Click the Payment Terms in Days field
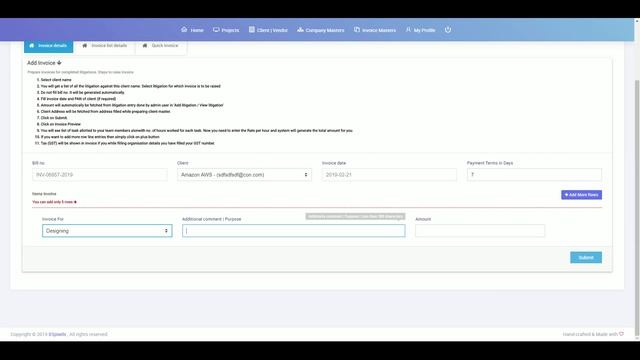The height and width of the screenshot is (360, 640). (x=534, y=175)
